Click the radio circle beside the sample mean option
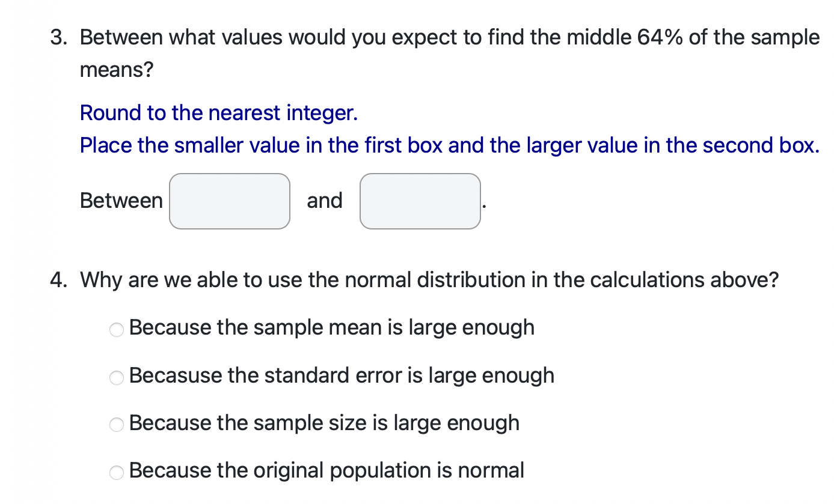The height and width of the screenshot is (504, 834). point(116,329)
